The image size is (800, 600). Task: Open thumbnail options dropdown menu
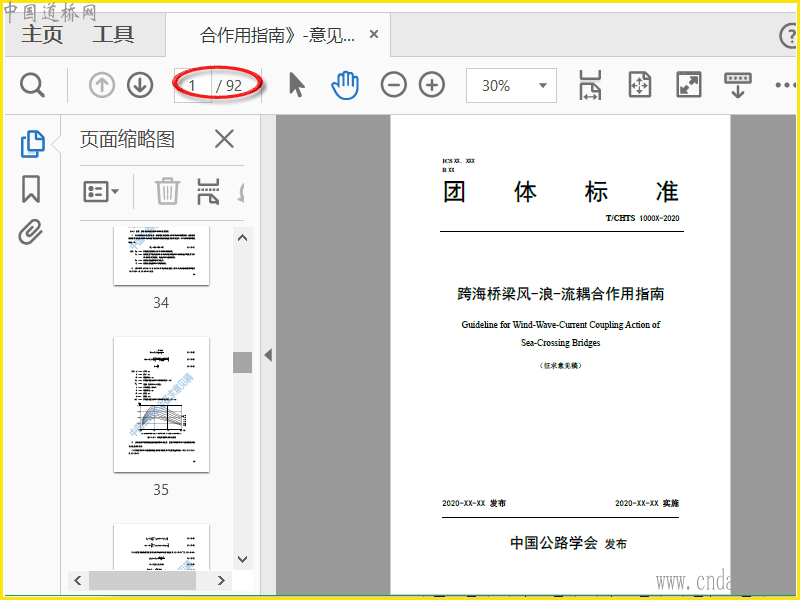101,192
